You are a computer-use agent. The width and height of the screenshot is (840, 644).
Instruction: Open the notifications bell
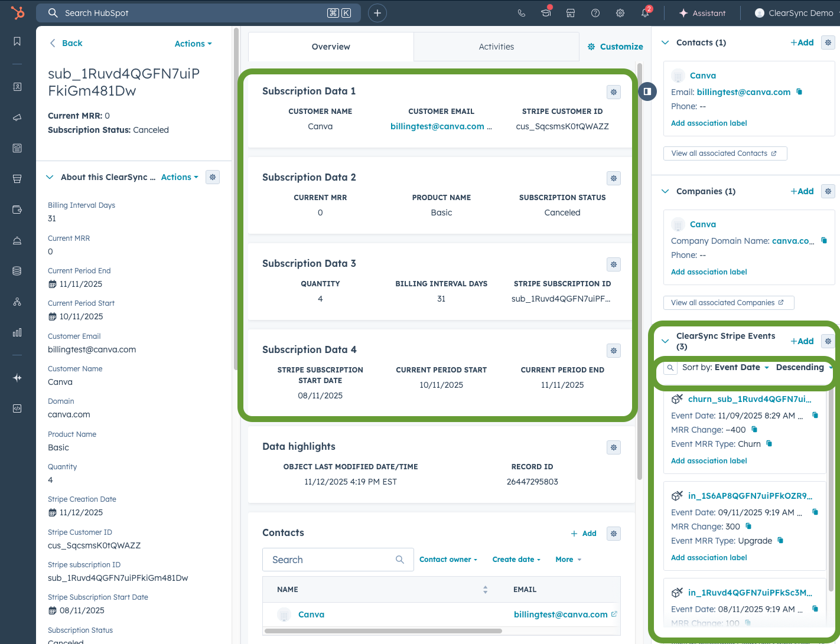coord(645,13)
